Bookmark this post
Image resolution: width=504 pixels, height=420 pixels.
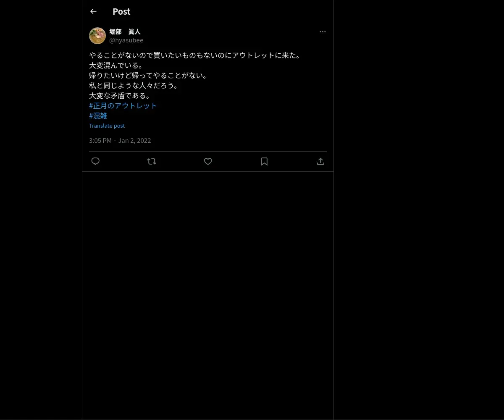coord(264,161)
